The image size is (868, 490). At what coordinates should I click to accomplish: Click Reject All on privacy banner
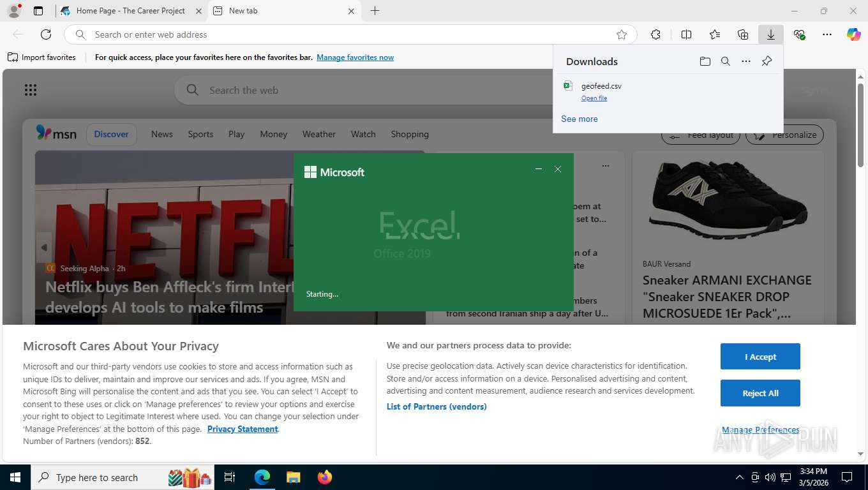[x=760, y=393]
